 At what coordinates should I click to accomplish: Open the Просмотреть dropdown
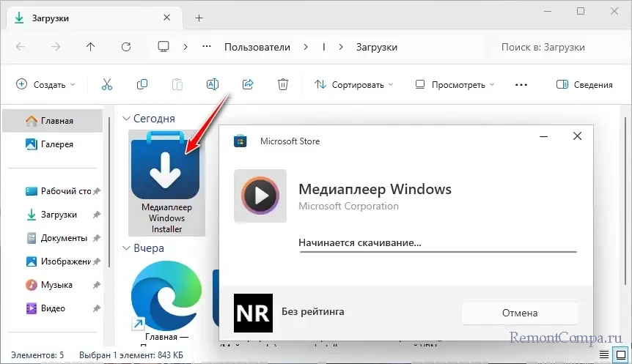pos(455,85)
